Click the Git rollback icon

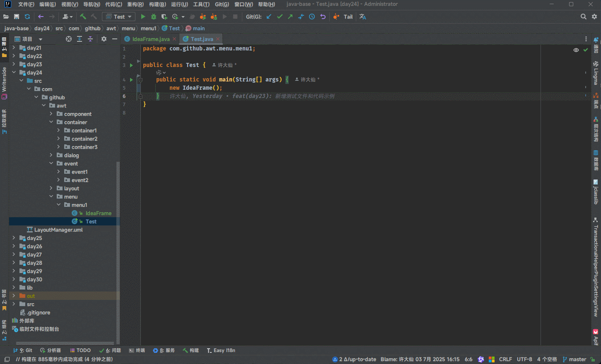[323, 17]
